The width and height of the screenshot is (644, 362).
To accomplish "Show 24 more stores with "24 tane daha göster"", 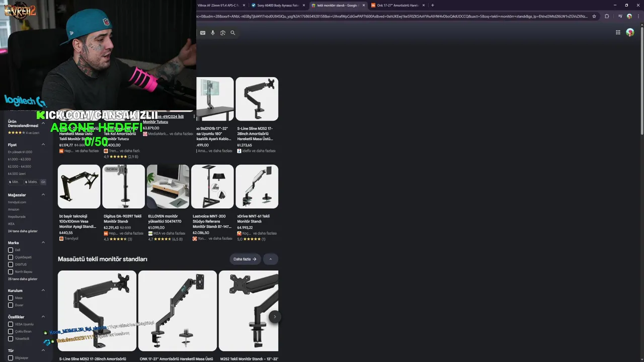I will tap(23, 231).
